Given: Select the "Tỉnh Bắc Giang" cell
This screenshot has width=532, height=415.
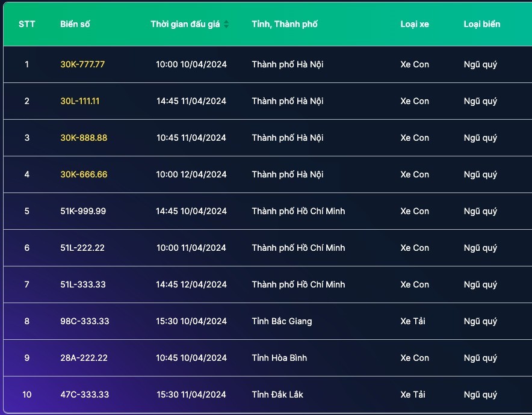Looking at the screenshot, I should click(x=282, y=321).
